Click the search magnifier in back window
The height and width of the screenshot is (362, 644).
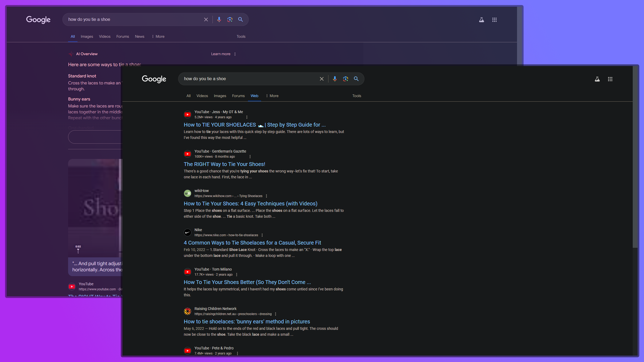240,20
